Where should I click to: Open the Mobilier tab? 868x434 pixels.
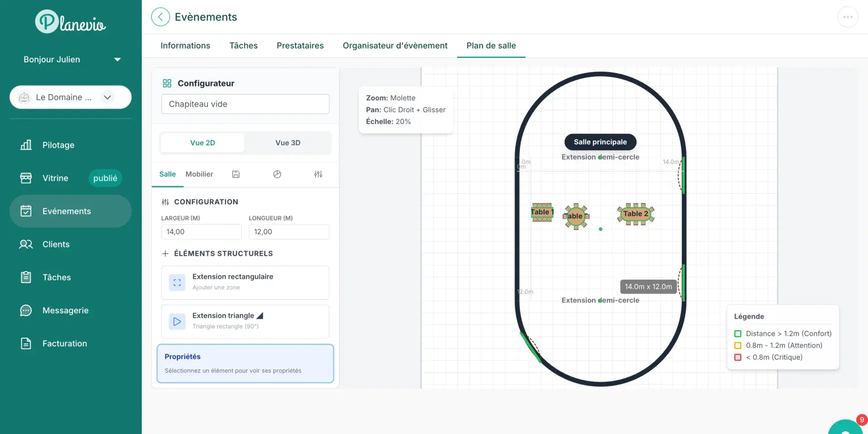(x=199, y=175)
